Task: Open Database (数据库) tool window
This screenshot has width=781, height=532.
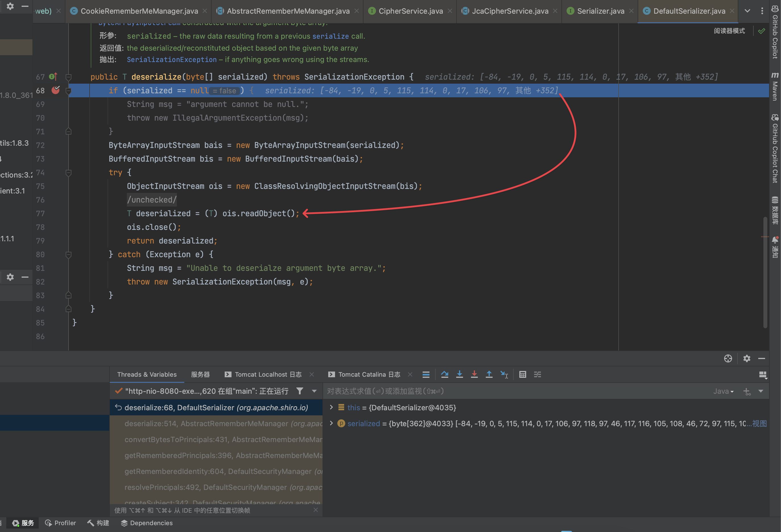Action: point(775,210)
